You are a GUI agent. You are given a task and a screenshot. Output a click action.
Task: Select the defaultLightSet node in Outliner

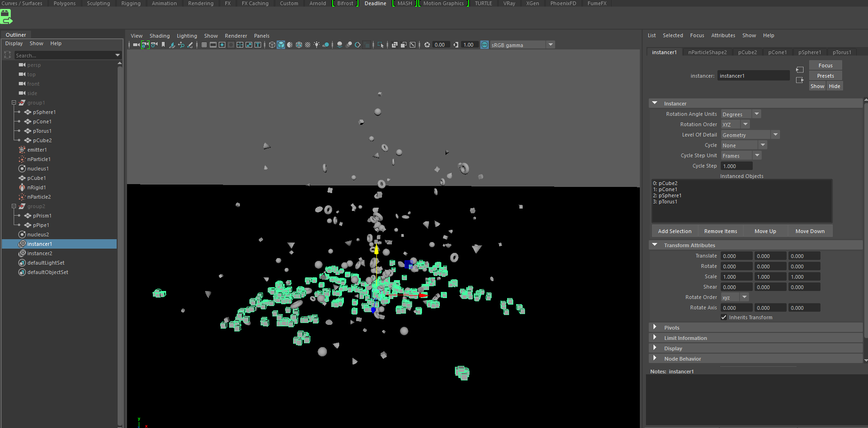(x=46, y=263)
